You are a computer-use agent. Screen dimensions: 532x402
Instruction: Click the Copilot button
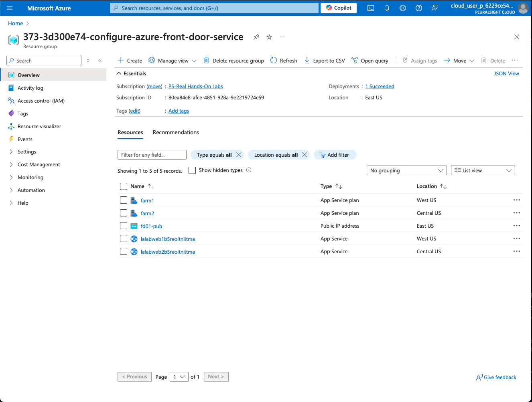(339, 8)
